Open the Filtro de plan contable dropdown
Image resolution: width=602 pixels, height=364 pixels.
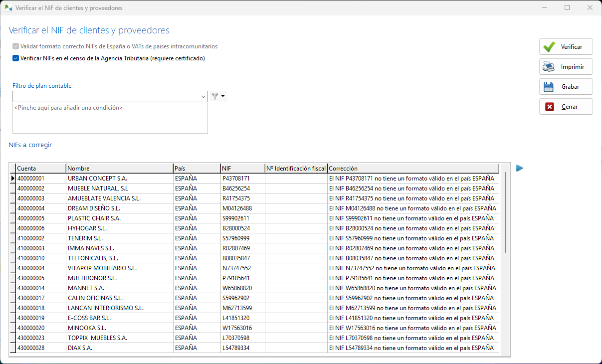(x=203, y=96)
